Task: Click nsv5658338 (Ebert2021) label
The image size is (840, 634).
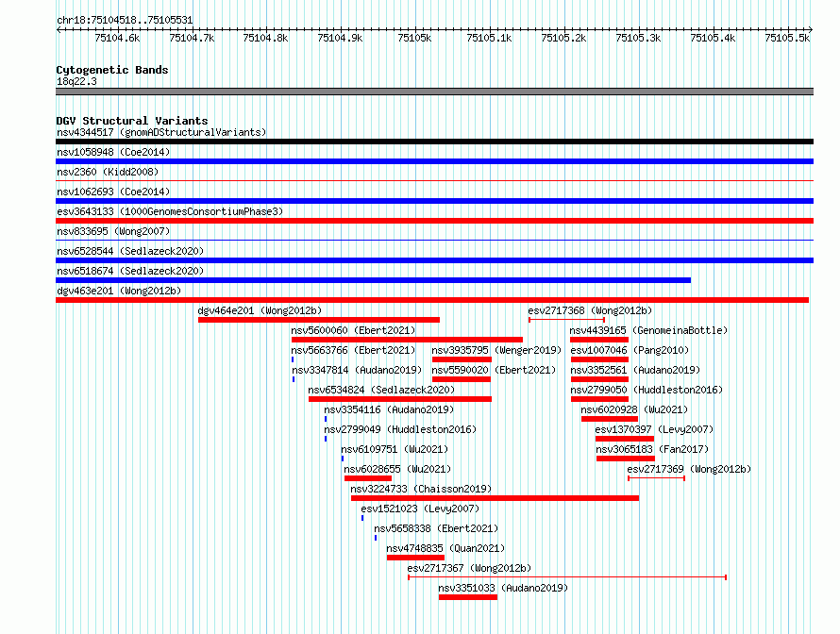Action: coord(436,528)
